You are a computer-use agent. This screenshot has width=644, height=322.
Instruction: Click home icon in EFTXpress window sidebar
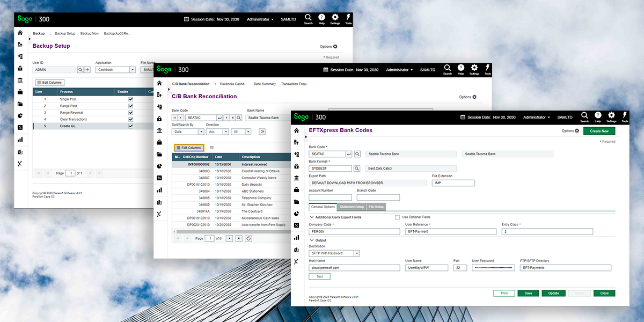[297, 130]
